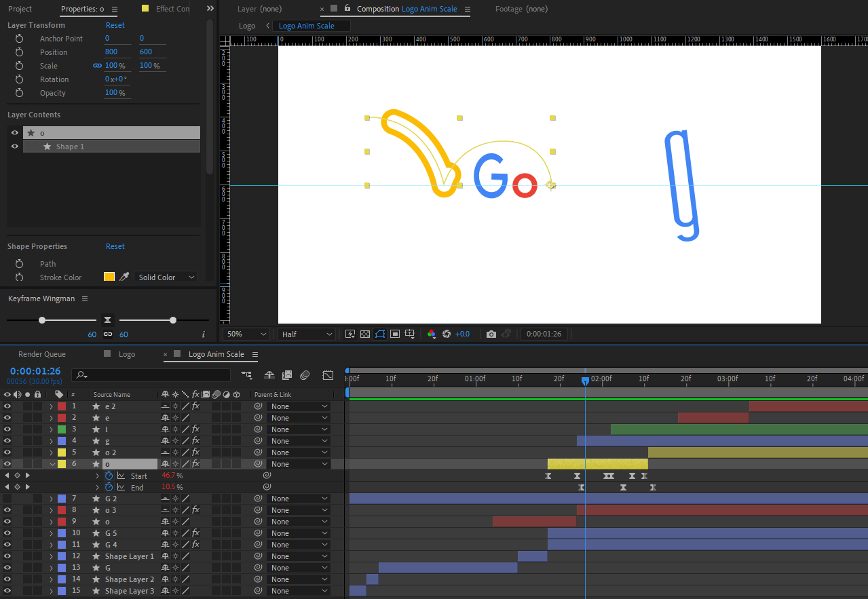The width and height of the screenshot is (868, 599).
Task: Click the left Keyframe Wingman ease slider handle
Action: [x=42, y=320]
